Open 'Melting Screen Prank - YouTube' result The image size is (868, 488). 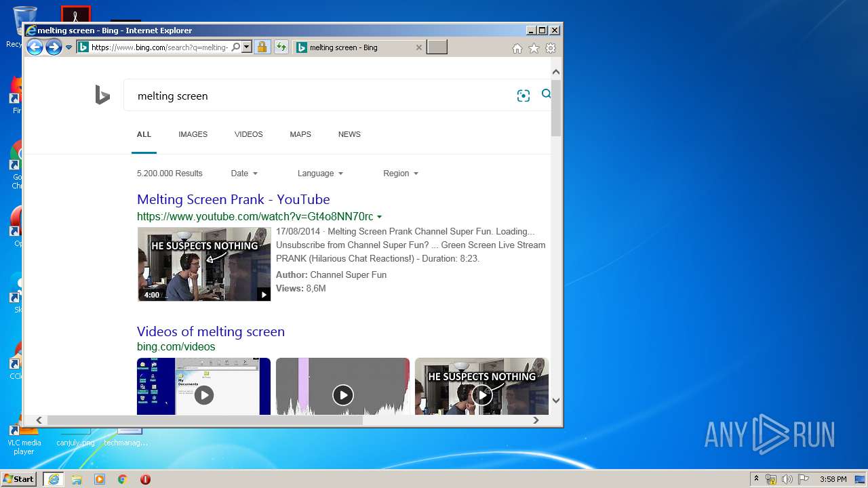point(233,199)
